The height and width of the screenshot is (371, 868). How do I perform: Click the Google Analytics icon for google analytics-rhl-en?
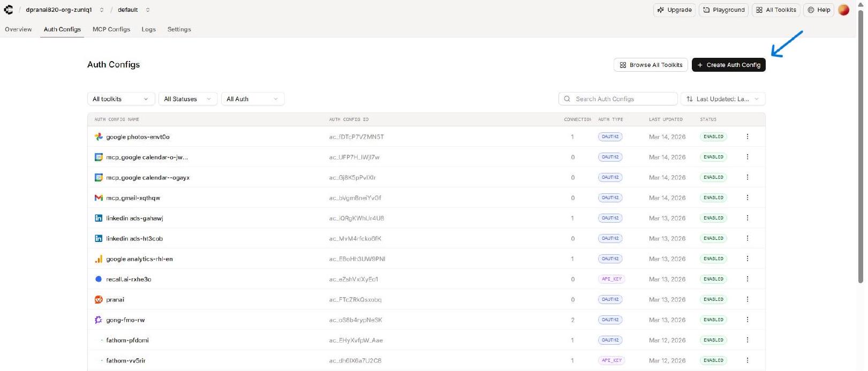click(x=99, y=259)
